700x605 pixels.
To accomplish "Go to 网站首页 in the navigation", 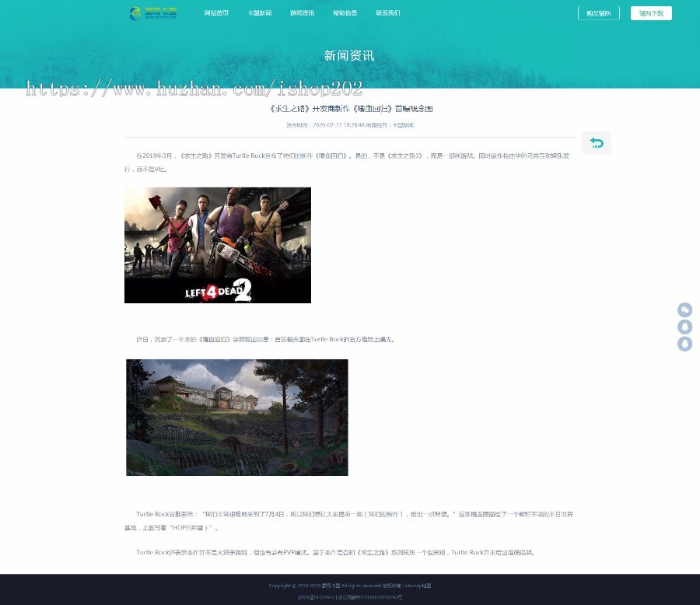I will pyautogui.click(x=216, y=13).
